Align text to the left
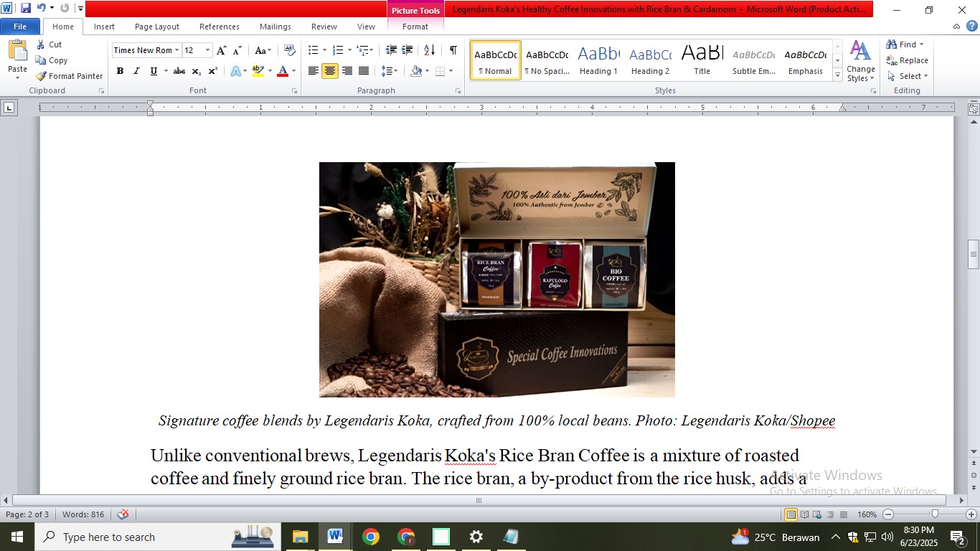The height and width of the screenshot is (551, 980). click(x=314, y=71)
